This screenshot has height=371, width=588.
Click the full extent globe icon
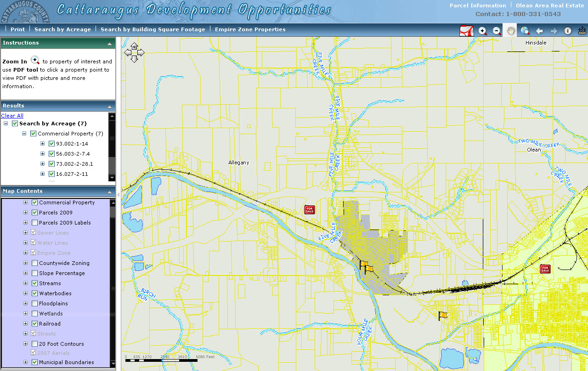coord(525,31)
